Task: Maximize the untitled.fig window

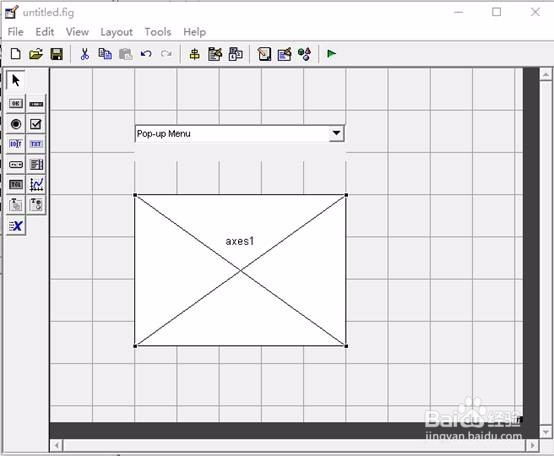Action: coord(496,12)
